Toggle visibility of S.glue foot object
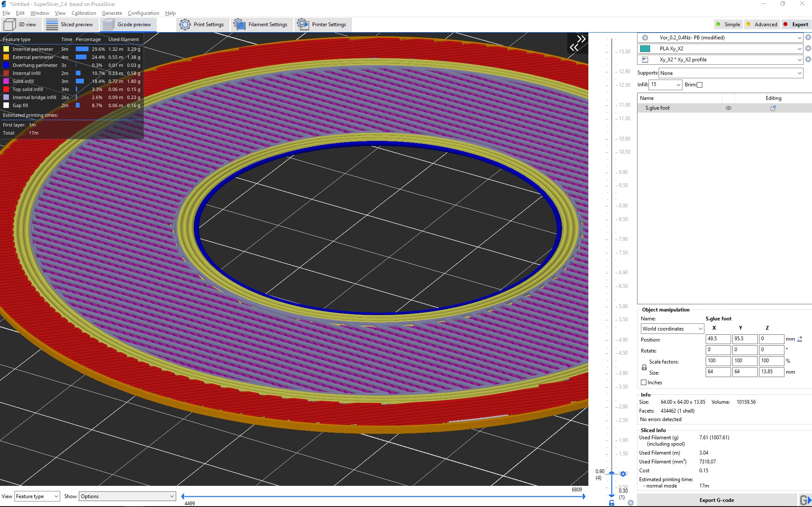 pos(729,108)
